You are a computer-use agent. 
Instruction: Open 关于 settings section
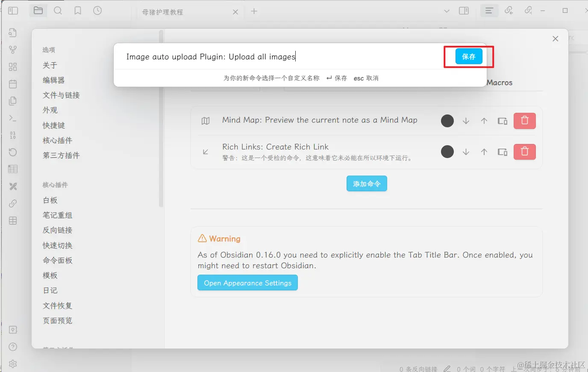50,65
